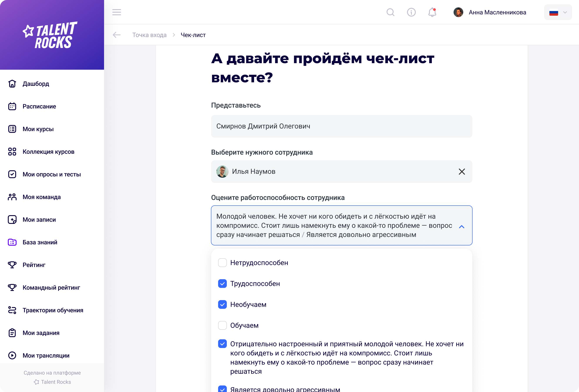This screenshot has height=392, width=579.
Task: Toggle the hamburger sidebar menu
Action: click(116, 12)
